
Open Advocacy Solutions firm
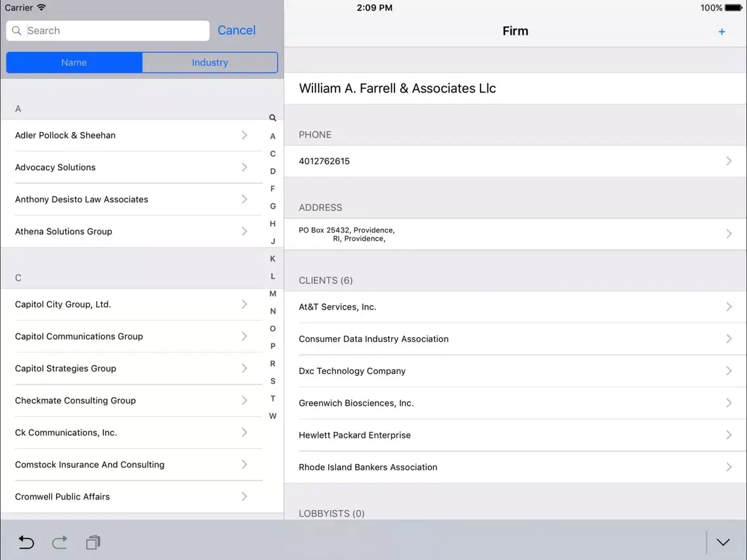132,167
